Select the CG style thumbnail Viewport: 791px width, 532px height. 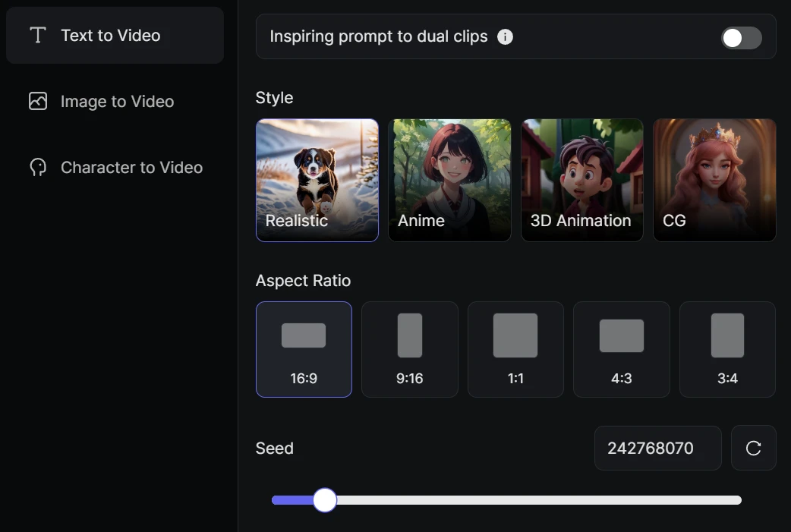point(714,180)
